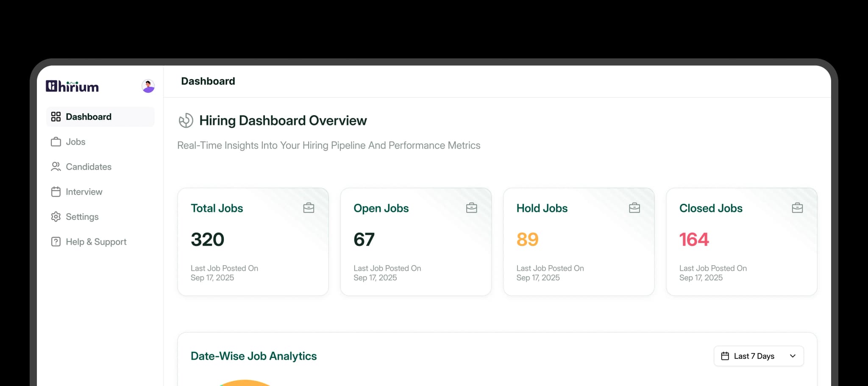Viewport: 868px width, 386px height.
Task: Click the Open Jobs count of 67
Action: 364,239
